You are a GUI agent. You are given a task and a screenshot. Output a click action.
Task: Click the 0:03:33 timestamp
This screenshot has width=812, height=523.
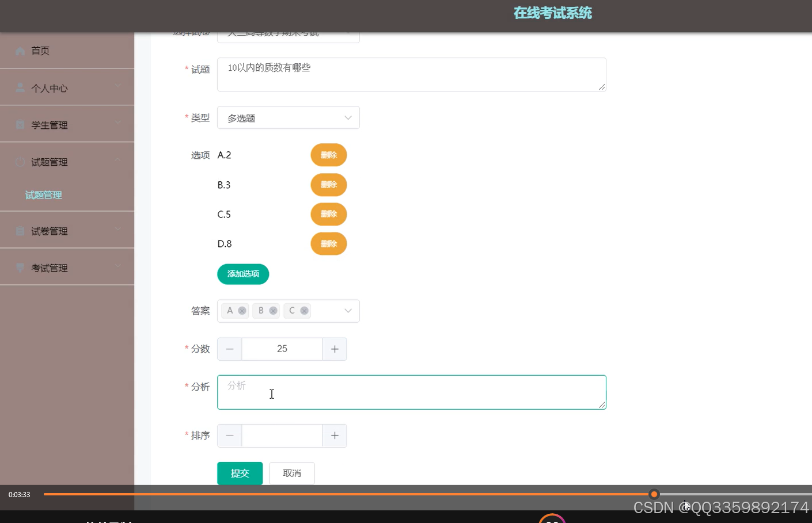tap(20, 495)
